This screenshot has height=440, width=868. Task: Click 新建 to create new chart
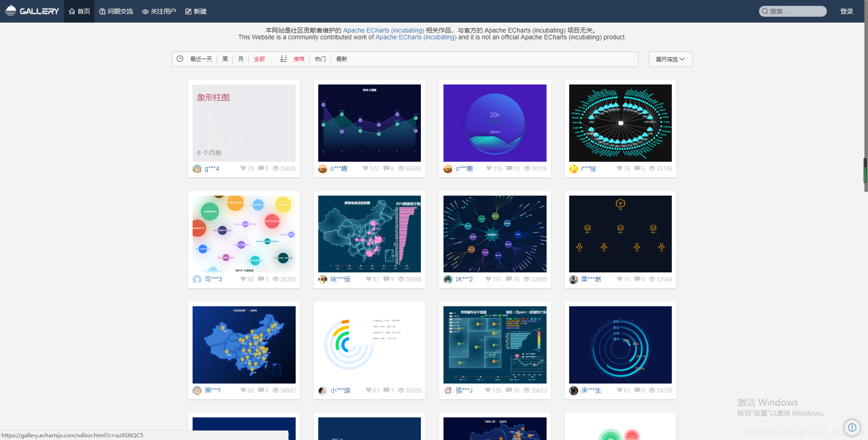(196, 11)
